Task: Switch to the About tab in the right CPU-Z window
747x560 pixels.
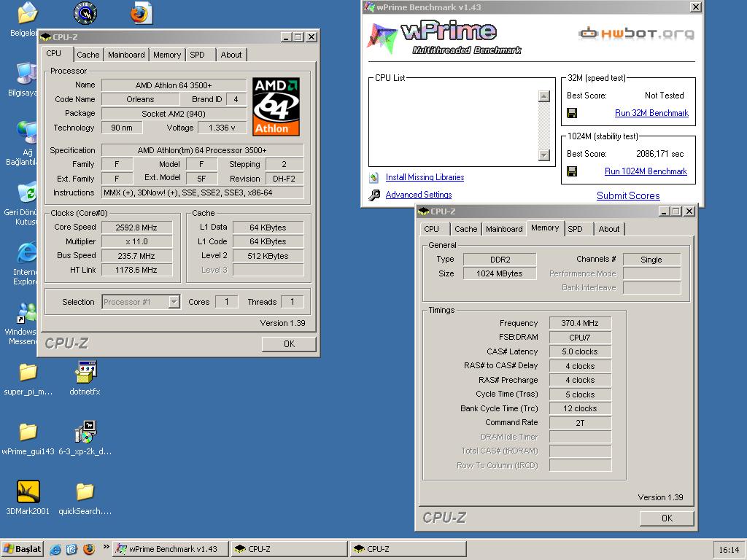Action: (609, 229)
